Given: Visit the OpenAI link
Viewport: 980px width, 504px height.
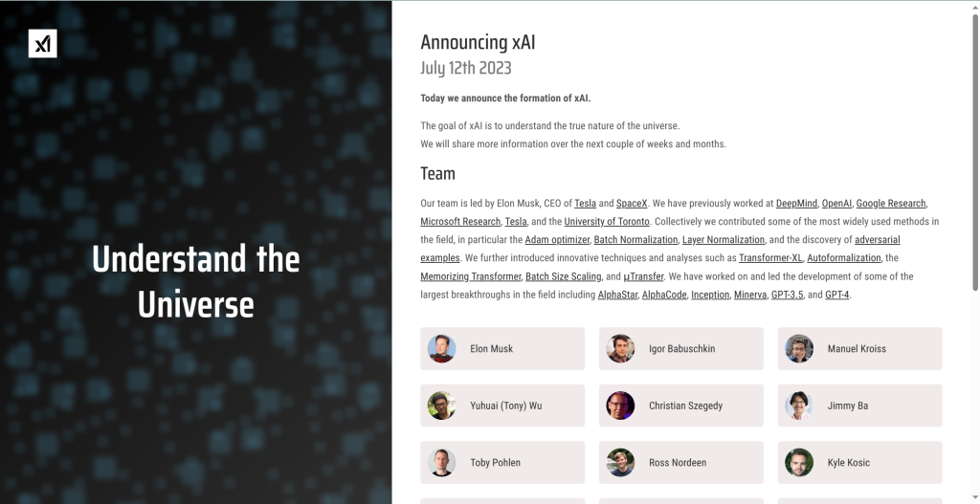Looking at the screenshot, I should tap(836, 204).
